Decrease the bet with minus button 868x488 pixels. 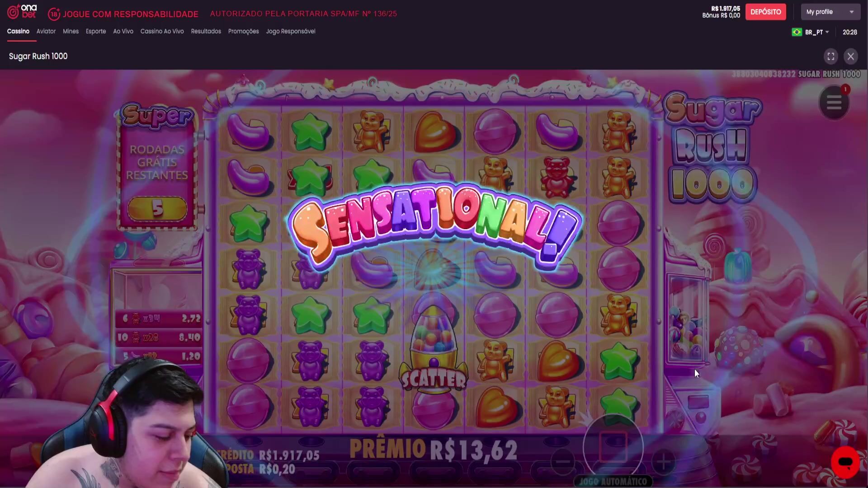pyautogui.click(x=563, y=461)
